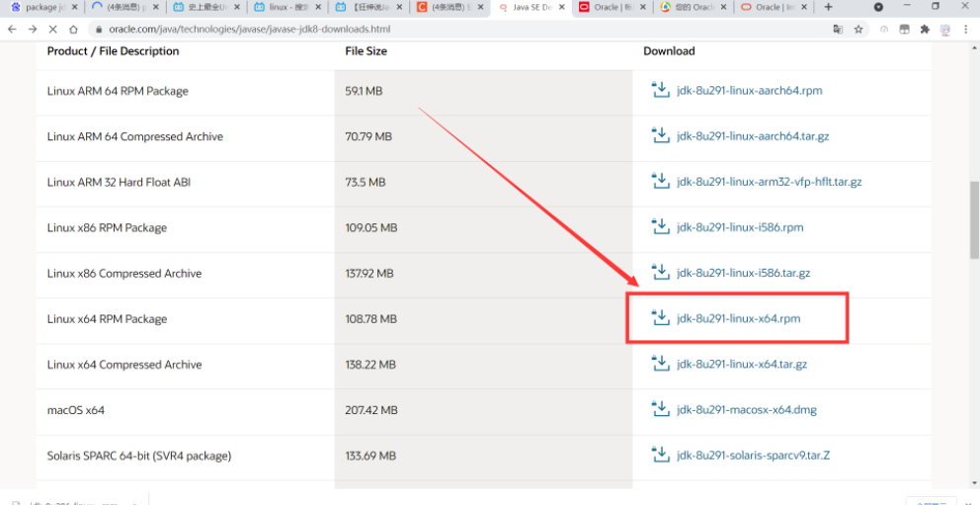Viewport: 980px width, 505px height.
Task: Select the 'Linux x64 RPM Package' text
Action: pyautogui.click(x=107, y=319)
